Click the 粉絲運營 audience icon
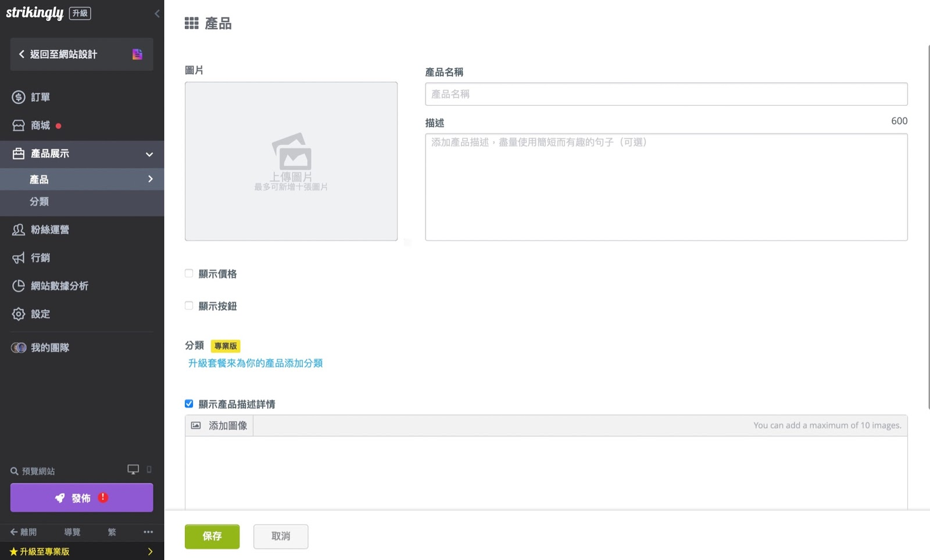This screenshot has width=930, height=560. (19, 230)
